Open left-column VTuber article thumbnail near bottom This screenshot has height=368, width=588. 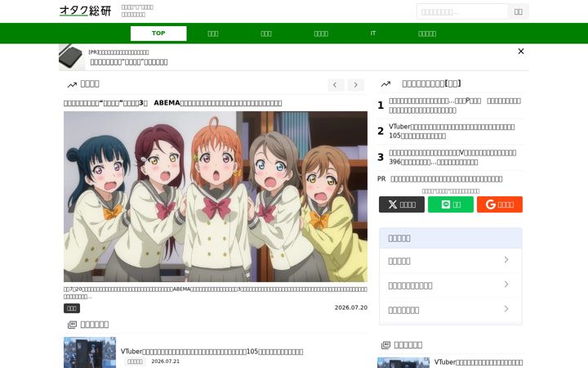90,352
